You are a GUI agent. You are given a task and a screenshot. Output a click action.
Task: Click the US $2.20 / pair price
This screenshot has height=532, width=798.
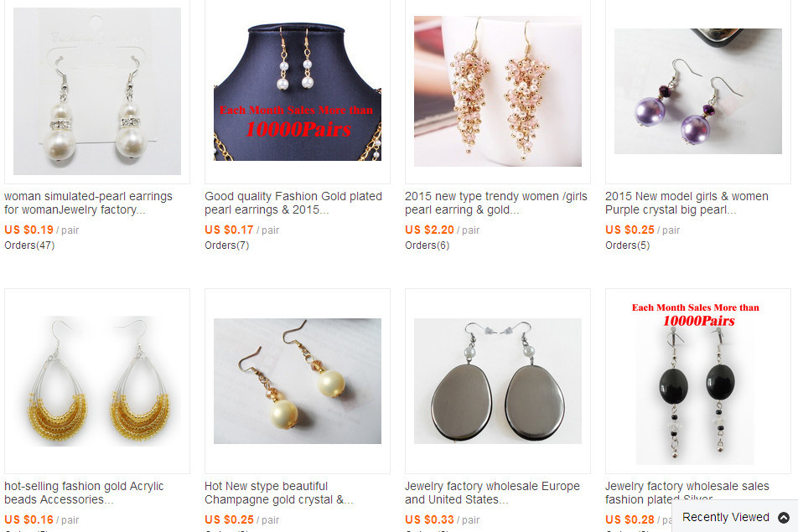(443, 230)
